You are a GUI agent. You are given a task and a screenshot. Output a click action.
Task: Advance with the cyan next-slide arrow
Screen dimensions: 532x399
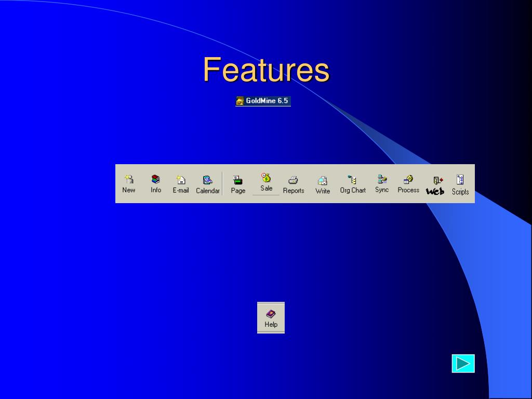pyautogui.click(x=463, y=363)
